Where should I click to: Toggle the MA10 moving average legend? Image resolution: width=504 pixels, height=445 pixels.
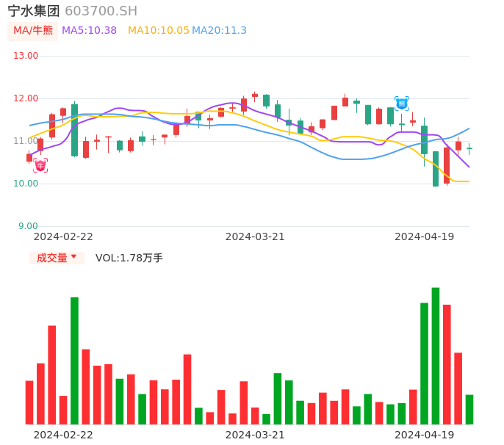tap(158, 31)
